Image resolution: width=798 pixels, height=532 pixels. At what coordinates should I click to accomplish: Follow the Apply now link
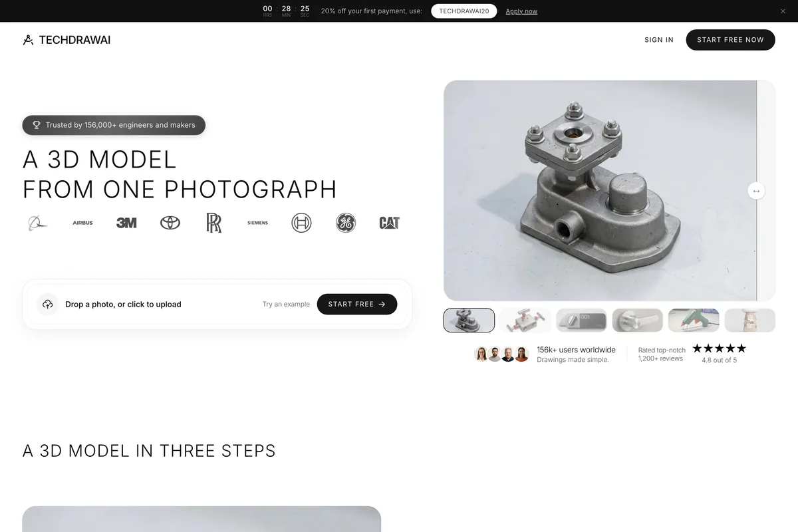[521, 11]
